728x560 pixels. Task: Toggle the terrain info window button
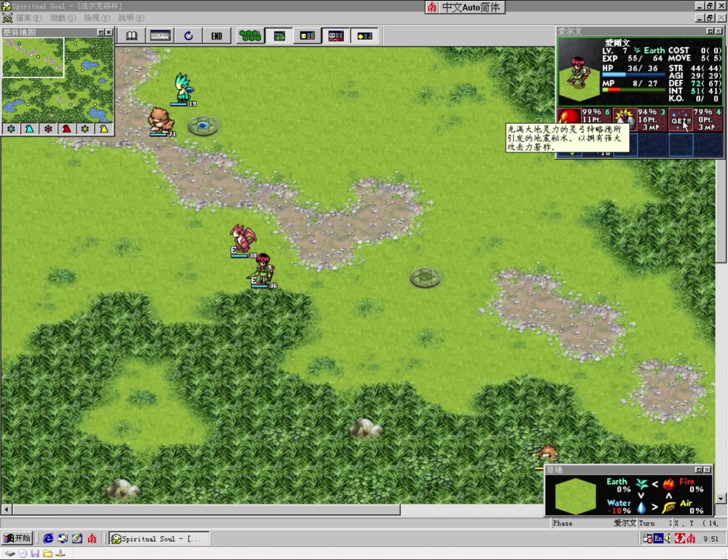click(307, 36)
